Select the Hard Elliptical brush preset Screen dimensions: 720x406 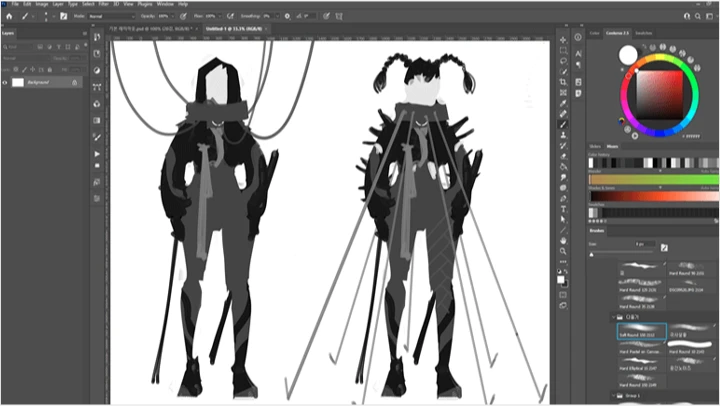tap(641, 365)
